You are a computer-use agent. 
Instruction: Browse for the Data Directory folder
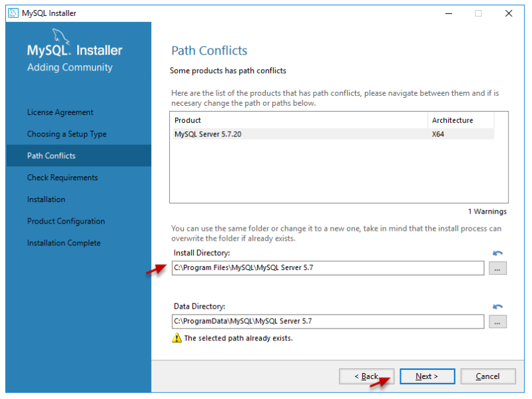tap(497, 322)
